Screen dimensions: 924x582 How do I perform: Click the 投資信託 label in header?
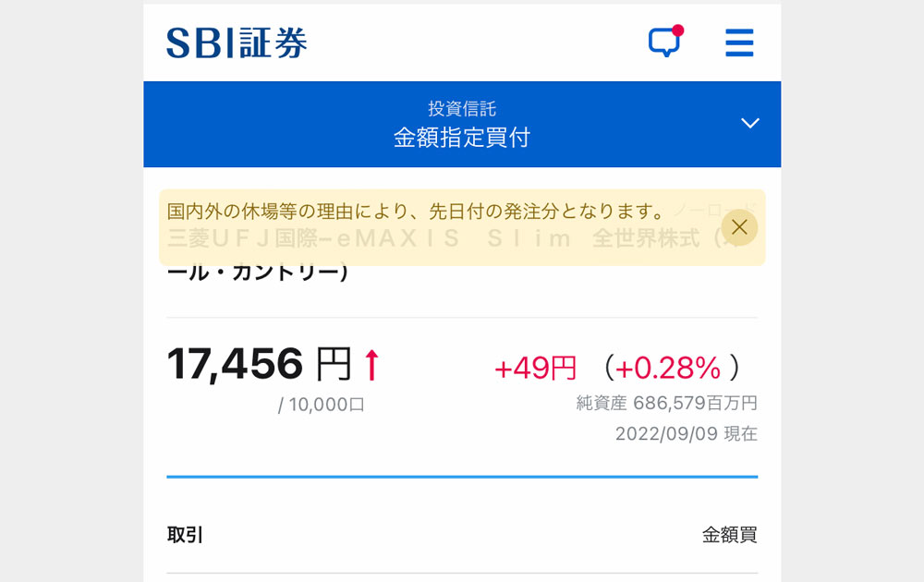(x=462, y=108)
